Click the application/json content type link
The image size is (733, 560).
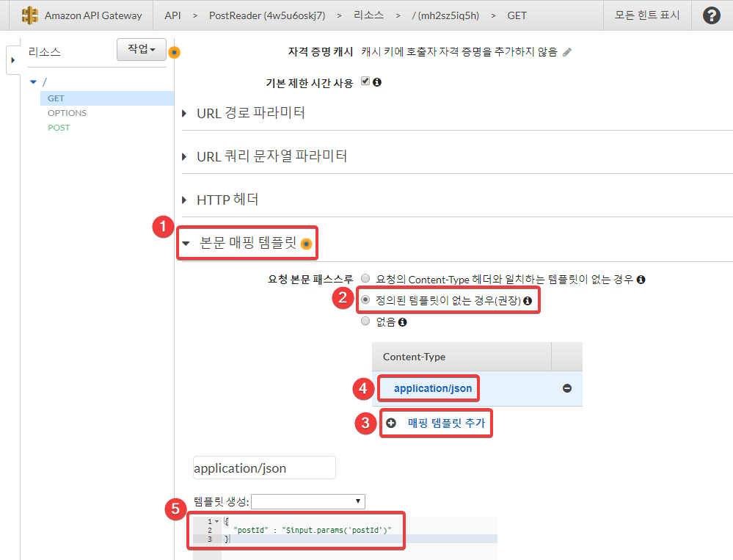pos(433,388)
